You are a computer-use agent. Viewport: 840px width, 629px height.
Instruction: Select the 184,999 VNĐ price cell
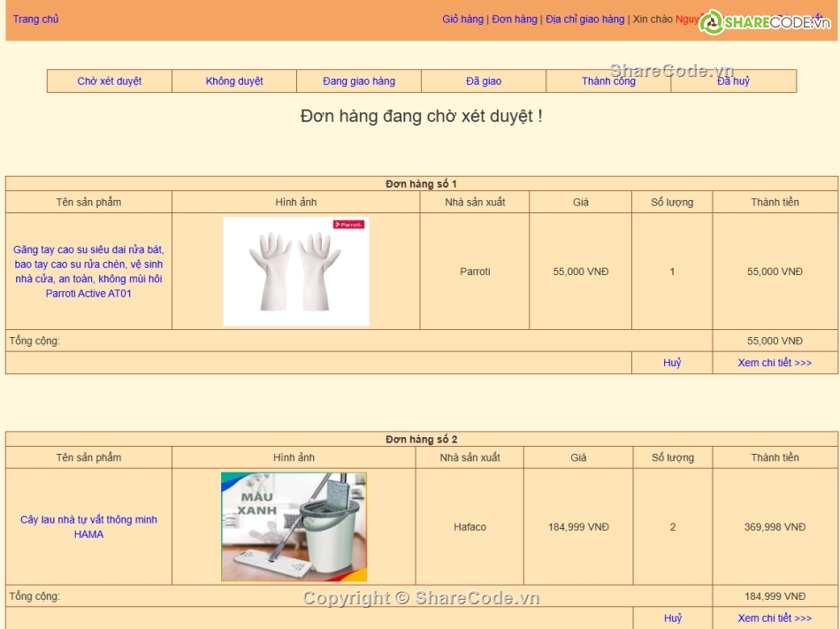coord(578,526)
